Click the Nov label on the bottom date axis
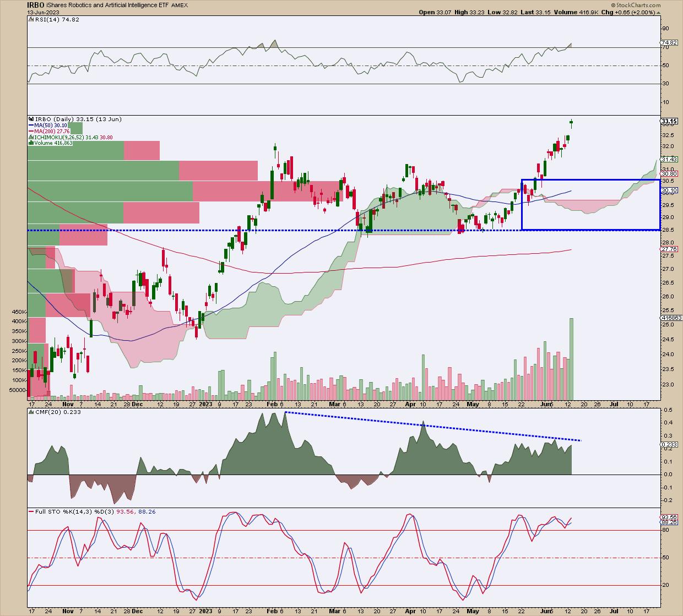 68,611
